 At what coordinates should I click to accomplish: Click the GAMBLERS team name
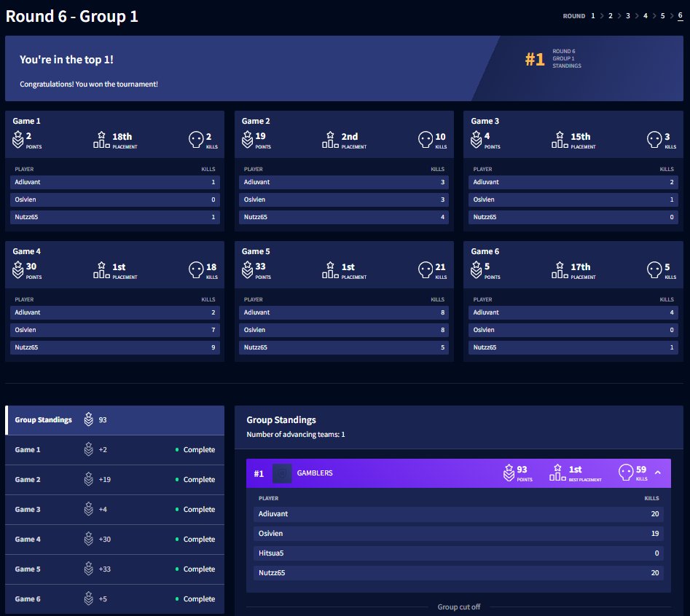[x=315, y=473]
